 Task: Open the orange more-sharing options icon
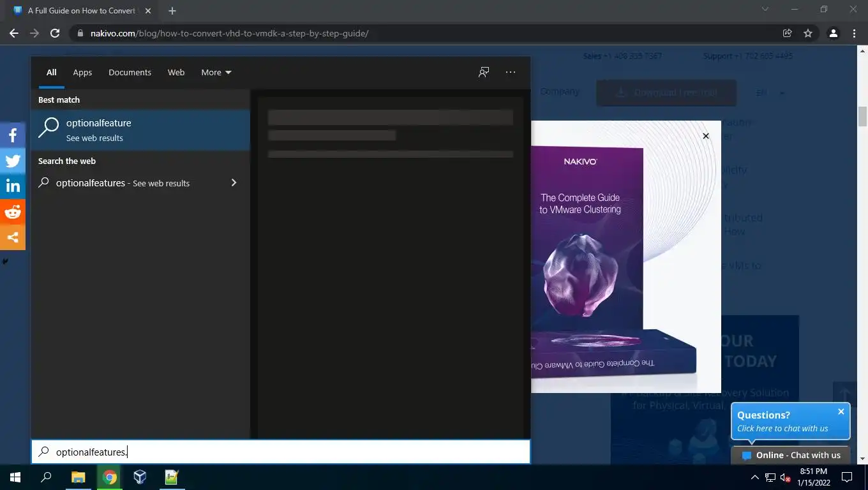pyautogui.click(x=13, y=237)
